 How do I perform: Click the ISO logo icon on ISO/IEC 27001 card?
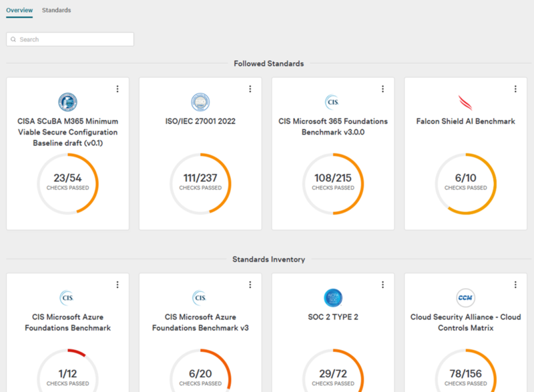pos(200,102)
